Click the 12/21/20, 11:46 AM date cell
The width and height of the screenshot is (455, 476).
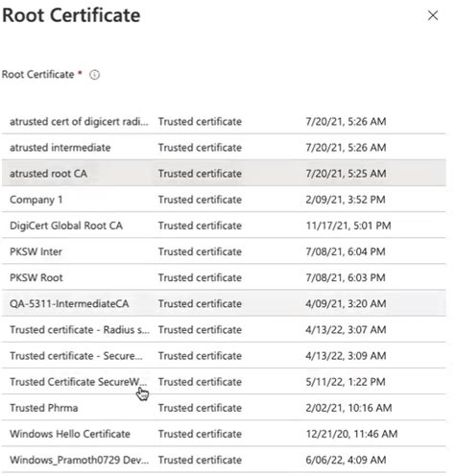(x=351, y=434)
